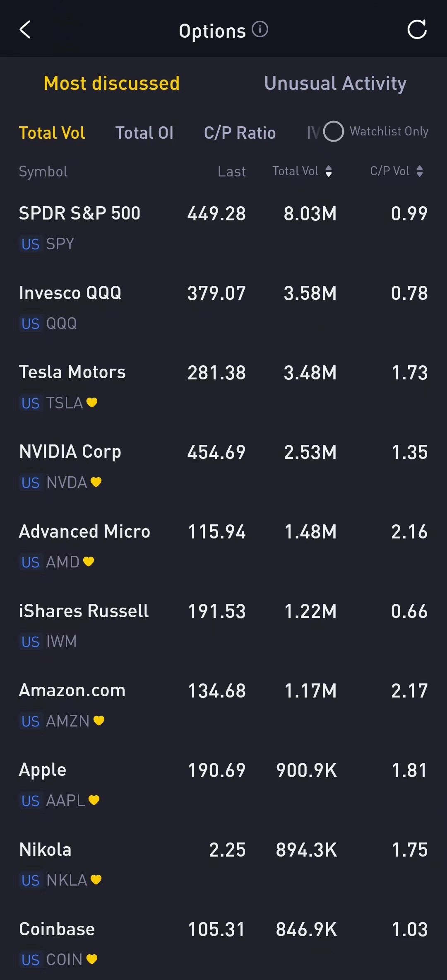Open the iShares Russell IWM row
447x980 pixels.
(x=223, y=625)
